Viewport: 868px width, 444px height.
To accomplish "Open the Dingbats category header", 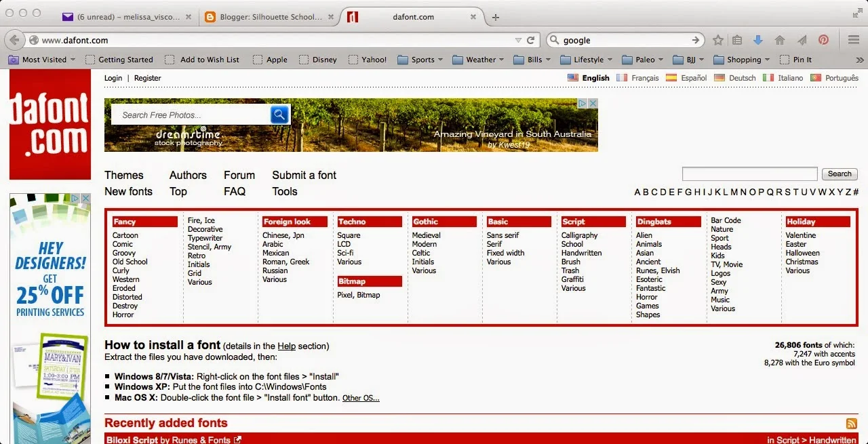I will [x=668, y=222].
